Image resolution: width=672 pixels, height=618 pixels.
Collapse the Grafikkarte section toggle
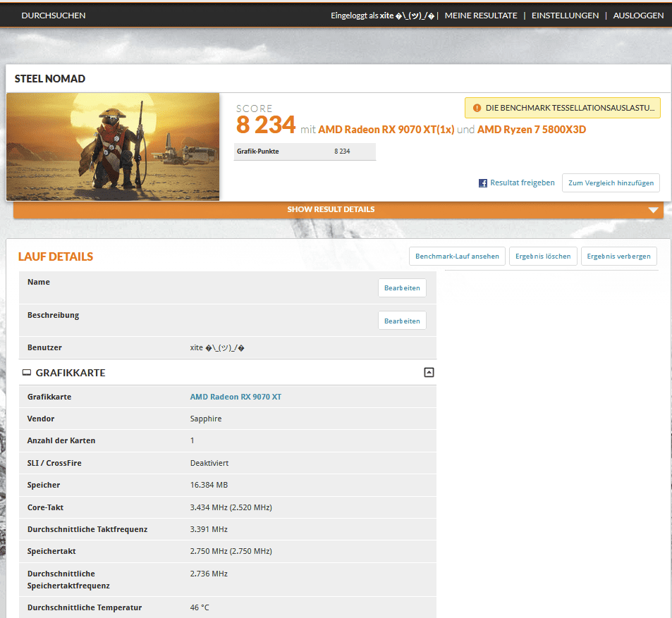[429, 372]
